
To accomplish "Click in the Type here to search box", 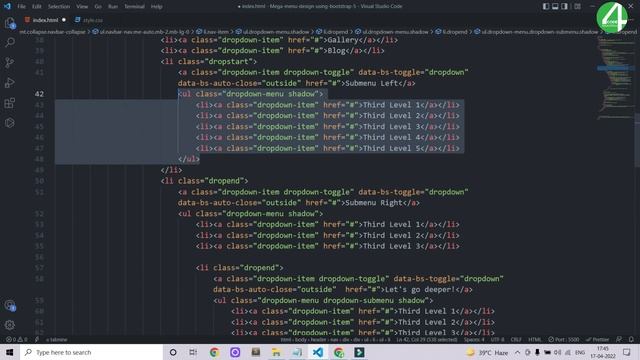I will [92, 352].
